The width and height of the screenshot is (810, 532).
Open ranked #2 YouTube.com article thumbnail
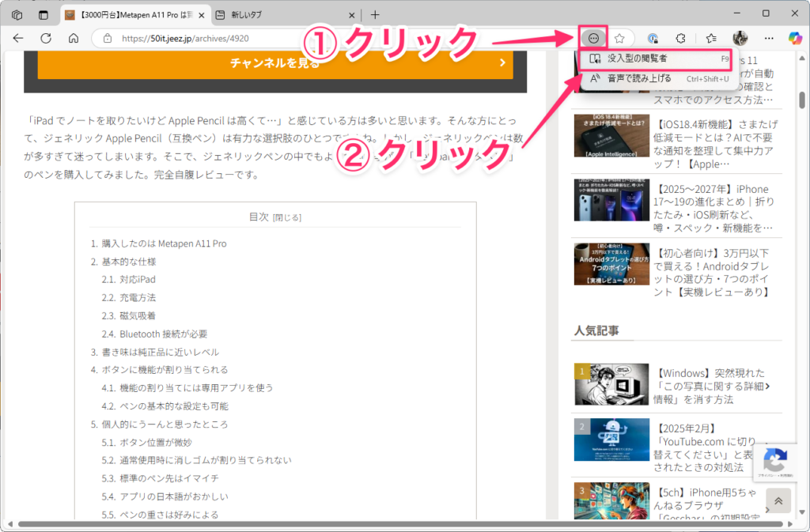tap(611, 440)
